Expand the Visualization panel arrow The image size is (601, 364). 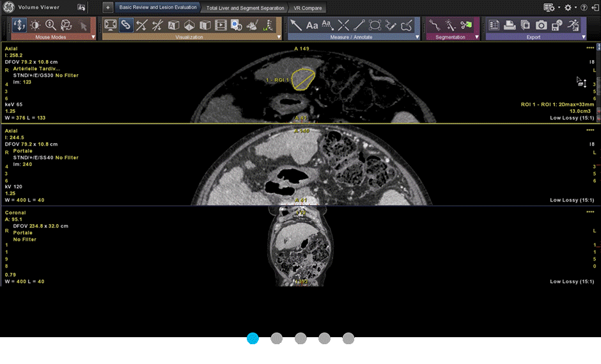pos(279,37)
